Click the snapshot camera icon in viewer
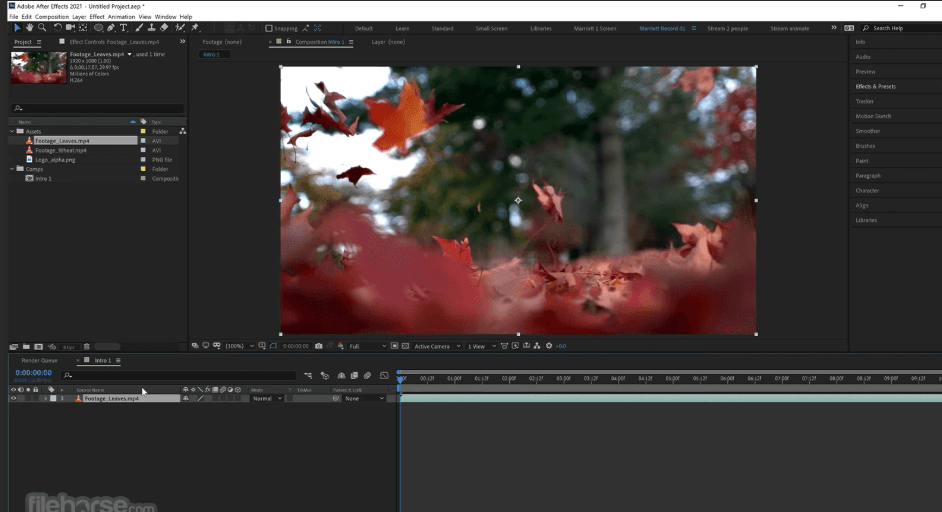 (319, 346)
